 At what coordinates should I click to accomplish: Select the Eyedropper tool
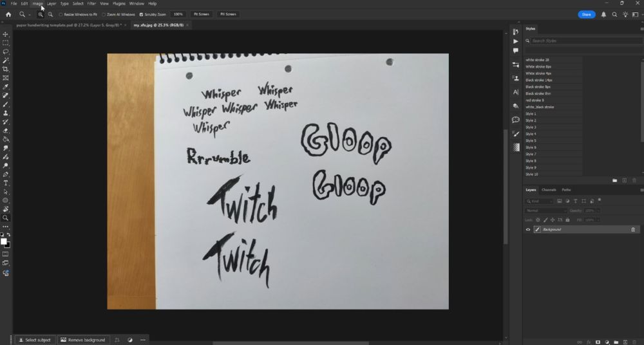click(x=6, y=87)
